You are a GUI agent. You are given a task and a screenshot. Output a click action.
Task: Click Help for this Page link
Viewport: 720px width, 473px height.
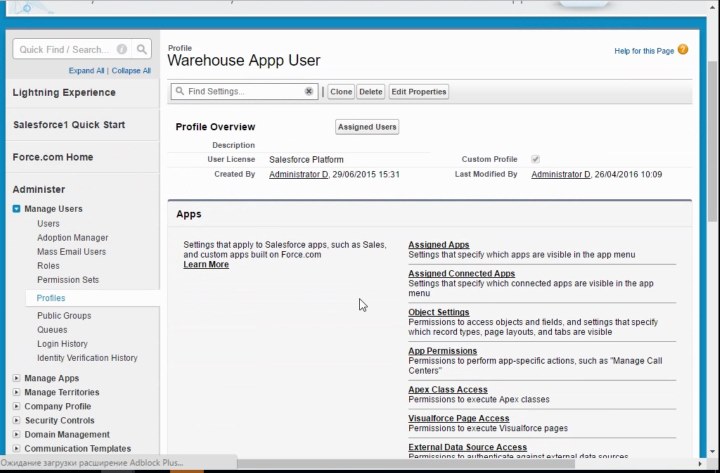644,51
